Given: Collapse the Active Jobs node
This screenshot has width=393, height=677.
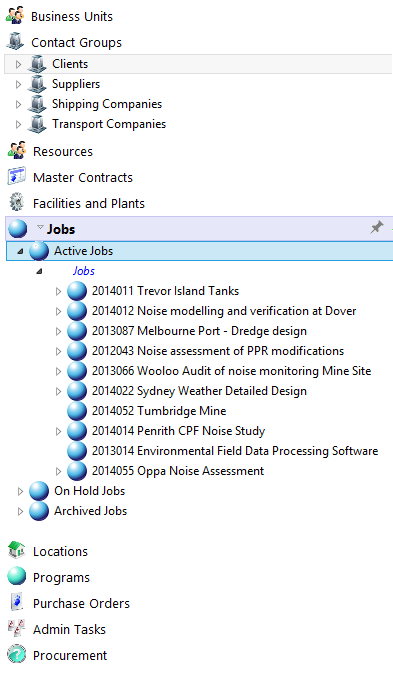Looking at the screenshot, I should 20,251.
